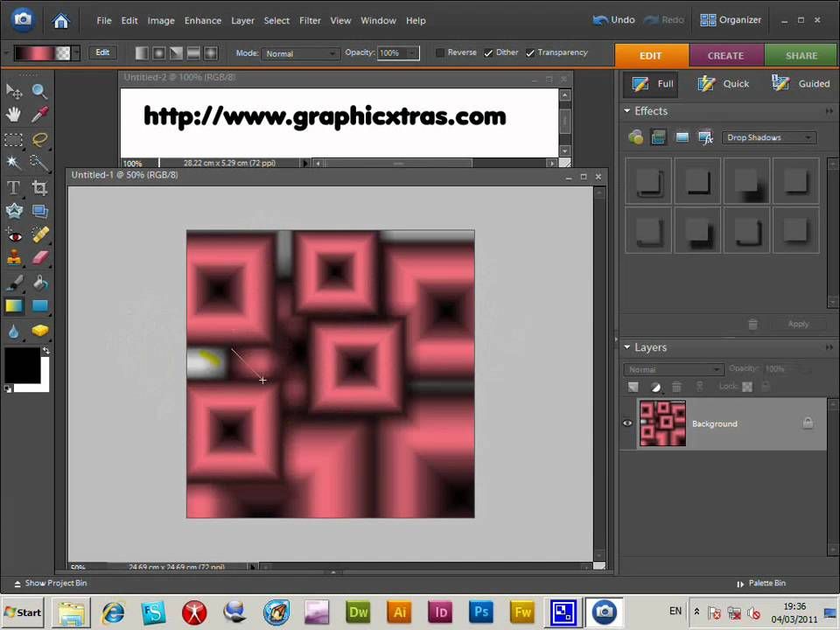
Task: Enable the Reverse gradient checkbox
Action: (440, 53)
